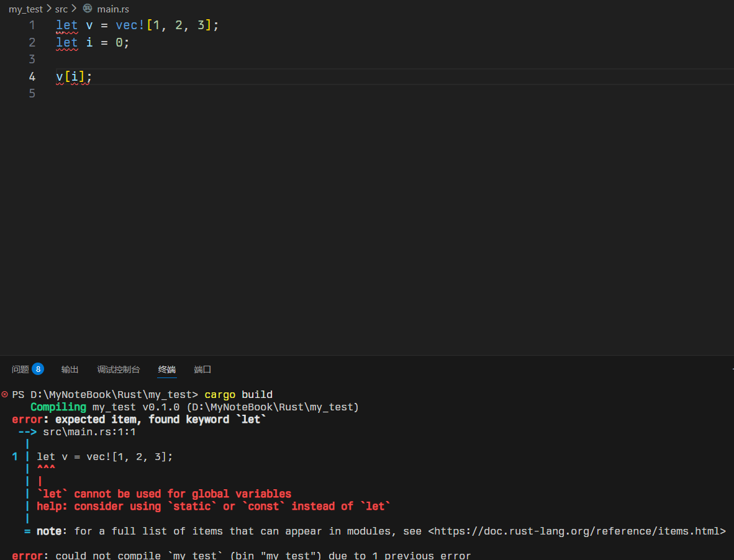Expand the chevron after src breadcrumb
734x560 pixels.
[74, 9]
